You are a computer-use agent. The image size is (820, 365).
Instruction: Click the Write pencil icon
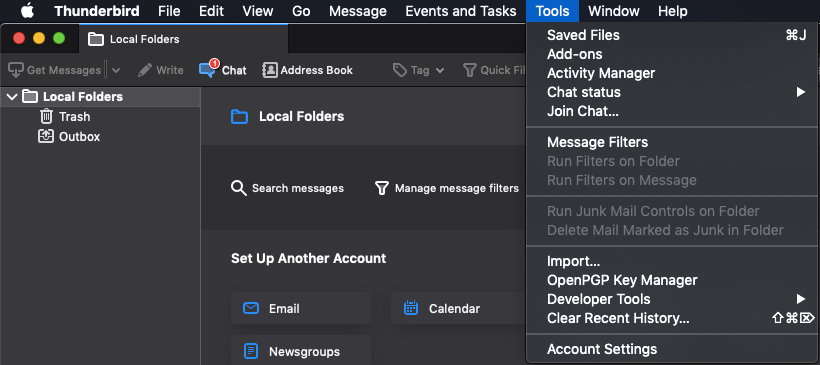pyautogui.click(x=145, y=70)
